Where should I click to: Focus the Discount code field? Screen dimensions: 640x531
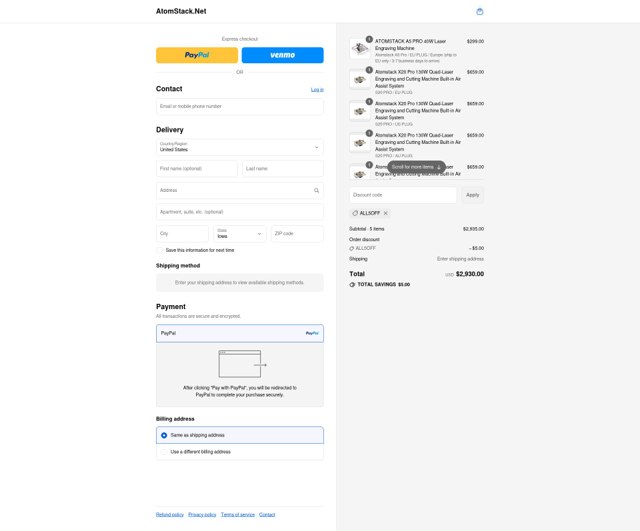403,195
